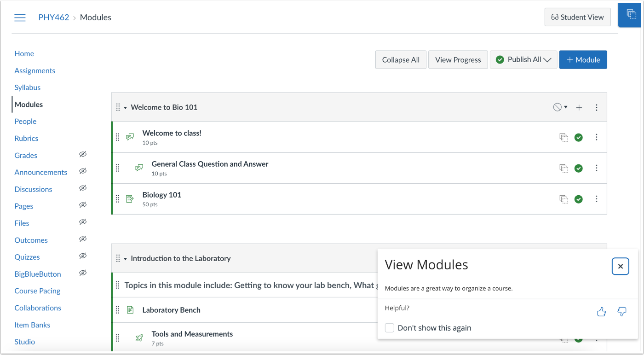This screenshot has height=355, width=644.
Task: Click duplicate icon beside Welcome to class!
Action: pyautogui.click(x=563, y=137)
